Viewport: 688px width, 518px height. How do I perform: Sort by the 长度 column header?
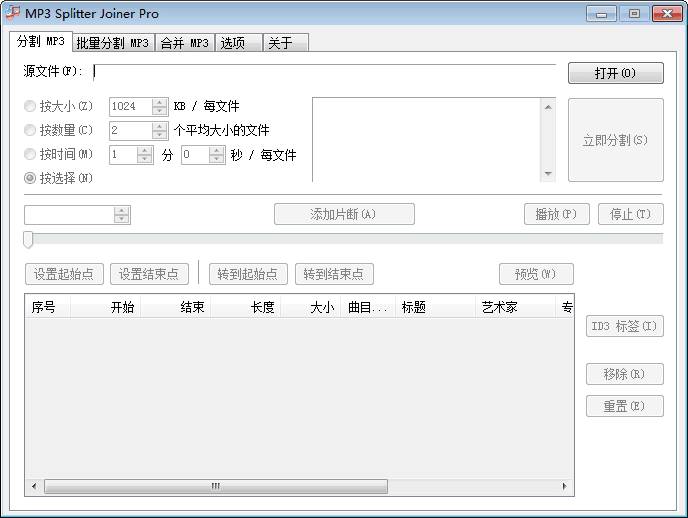(246, 307)
